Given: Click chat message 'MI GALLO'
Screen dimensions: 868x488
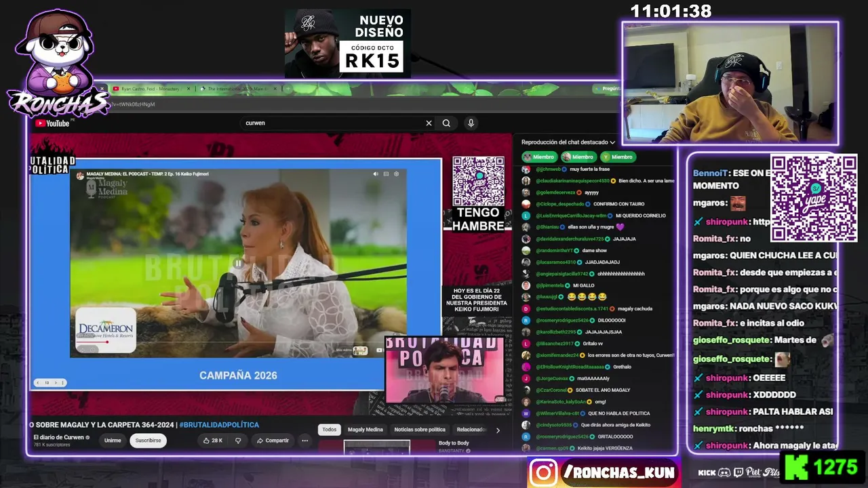Looking at the screenshot, I should point(583,285).
